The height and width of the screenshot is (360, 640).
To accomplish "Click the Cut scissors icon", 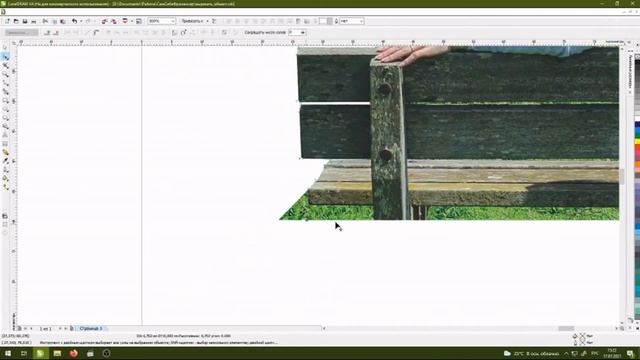I will pyautogui.click(x=45, y=21).
